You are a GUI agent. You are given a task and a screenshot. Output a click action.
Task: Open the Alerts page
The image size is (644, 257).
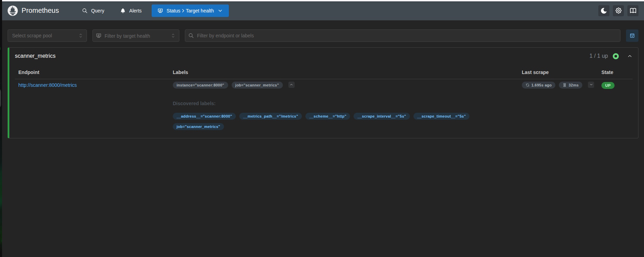point(131,11)
